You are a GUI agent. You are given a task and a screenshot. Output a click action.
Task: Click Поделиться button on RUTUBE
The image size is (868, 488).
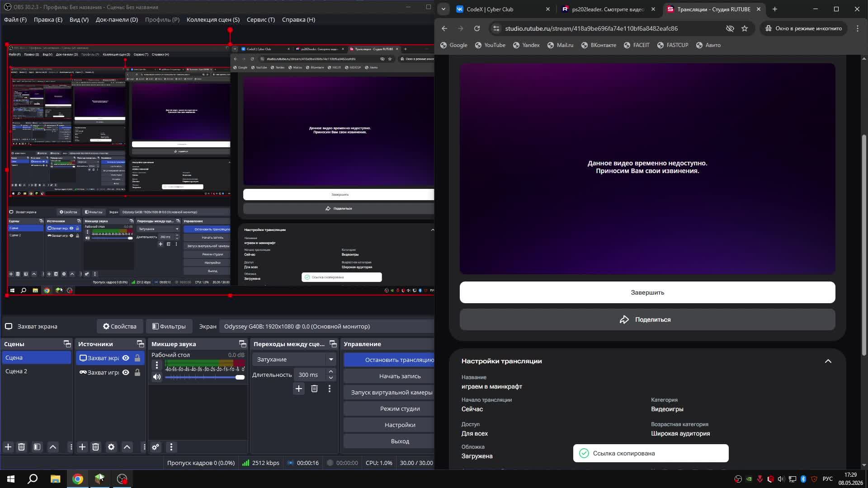pos(647,319)
